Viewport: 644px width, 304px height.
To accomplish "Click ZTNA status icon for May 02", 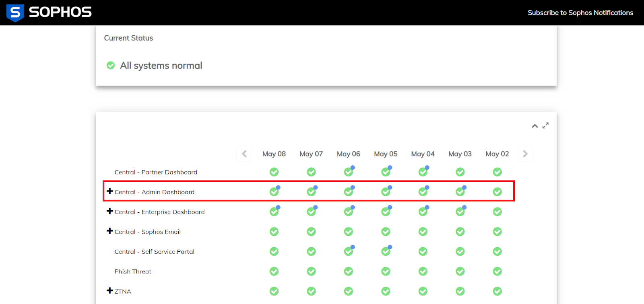I will (497, 291).
